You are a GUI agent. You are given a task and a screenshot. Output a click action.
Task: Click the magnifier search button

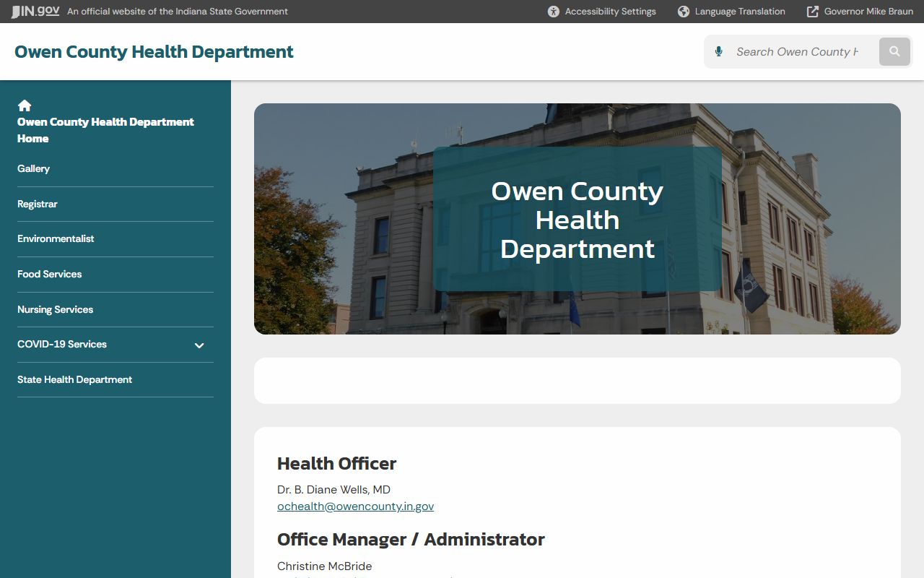(x=894, y=51)
